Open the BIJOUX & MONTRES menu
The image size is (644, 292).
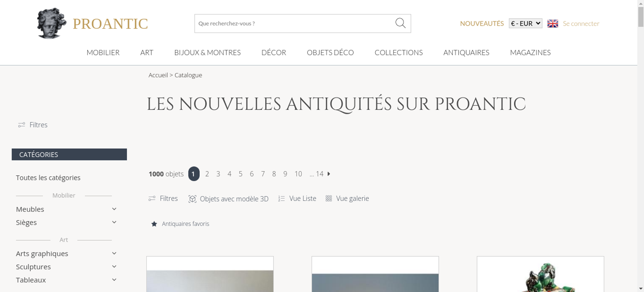[x=207, y=52]
